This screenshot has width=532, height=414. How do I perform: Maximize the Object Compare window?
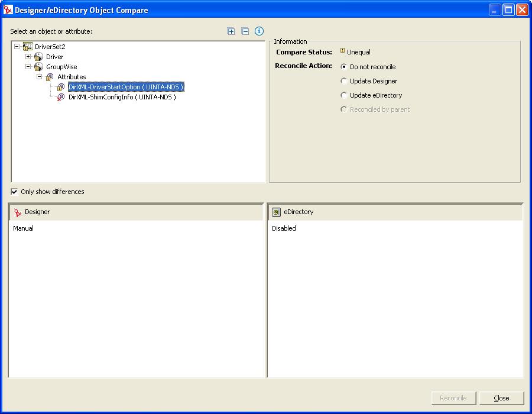[x=508, y=10]
